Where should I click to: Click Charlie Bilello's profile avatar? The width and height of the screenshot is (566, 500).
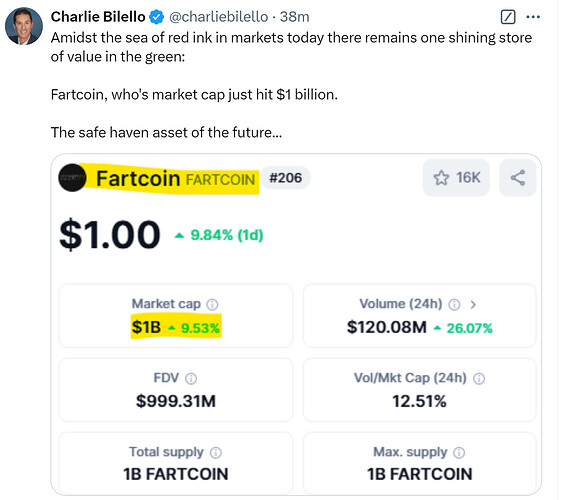[x=24, y=26]
